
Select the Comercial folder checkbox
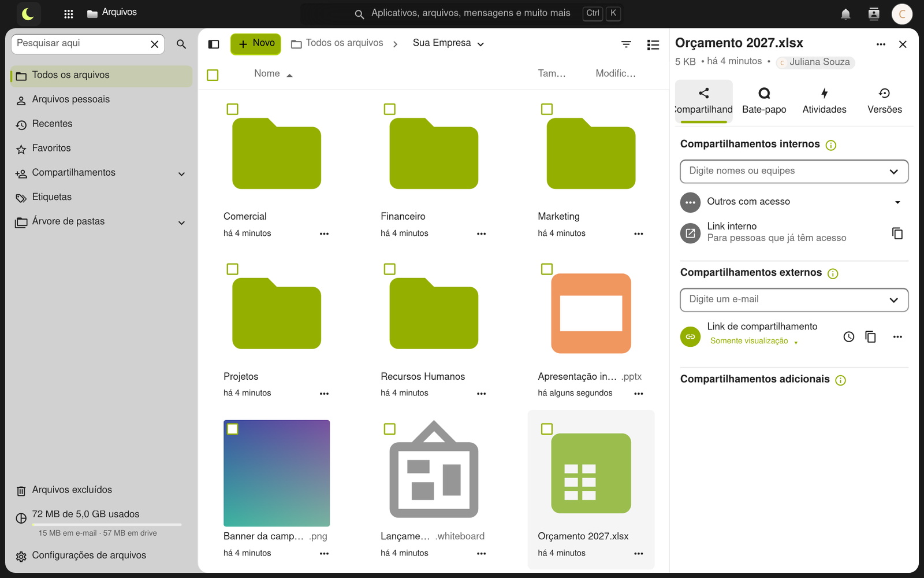(x=232, y=109)
